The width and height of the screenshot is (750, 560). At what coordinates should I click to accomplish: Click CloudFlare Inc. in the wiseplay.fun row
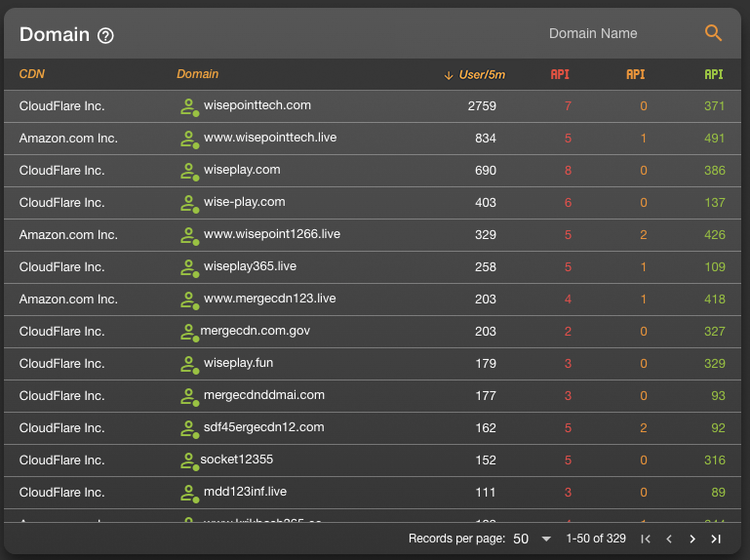[61, 364]
